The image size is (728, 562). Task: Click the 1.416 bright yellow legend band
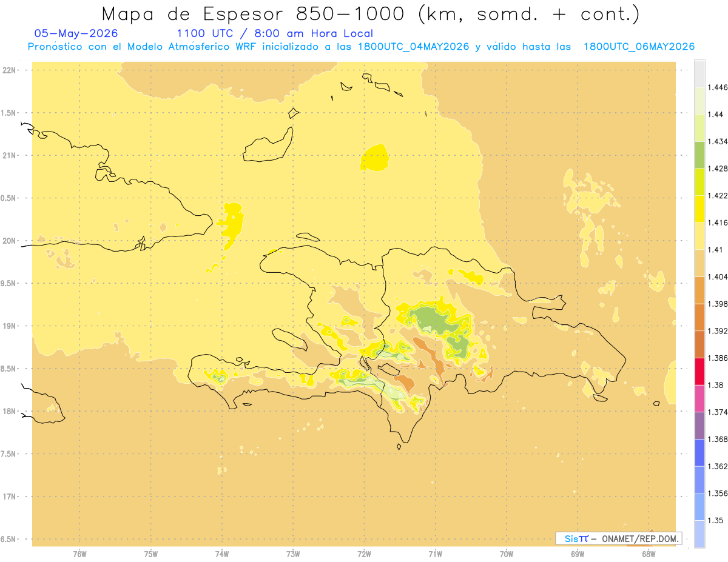pos(699,209)
